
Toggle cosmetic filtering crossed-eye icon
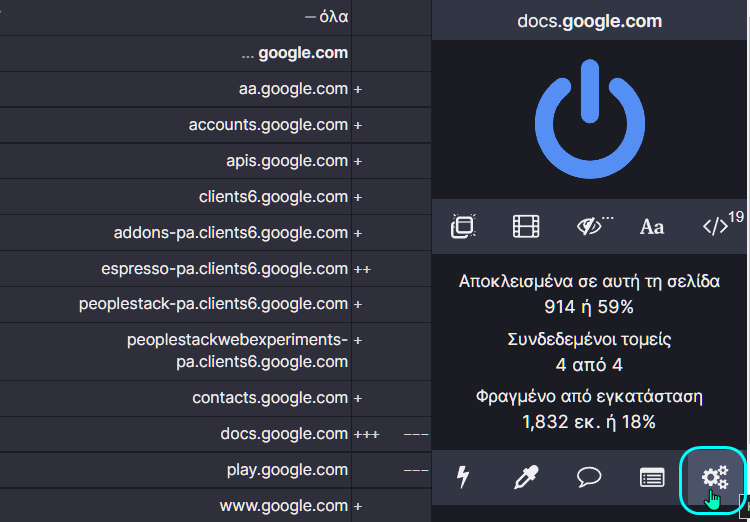(589, 226)
